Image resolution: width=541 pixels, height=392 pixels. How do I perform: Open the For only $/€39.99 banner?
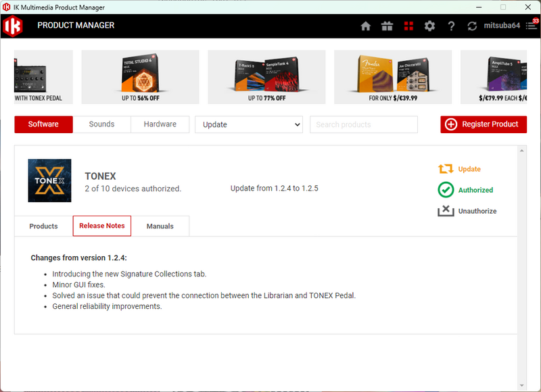393,77
